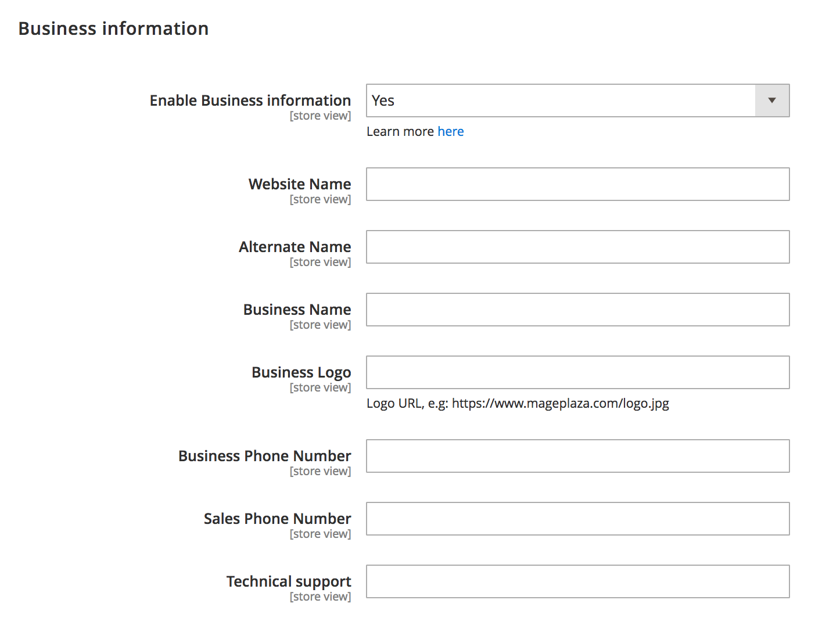840x625 pixels.
Task: Click the 'Yes' value in the enable select
Action: tap(383, 100)
